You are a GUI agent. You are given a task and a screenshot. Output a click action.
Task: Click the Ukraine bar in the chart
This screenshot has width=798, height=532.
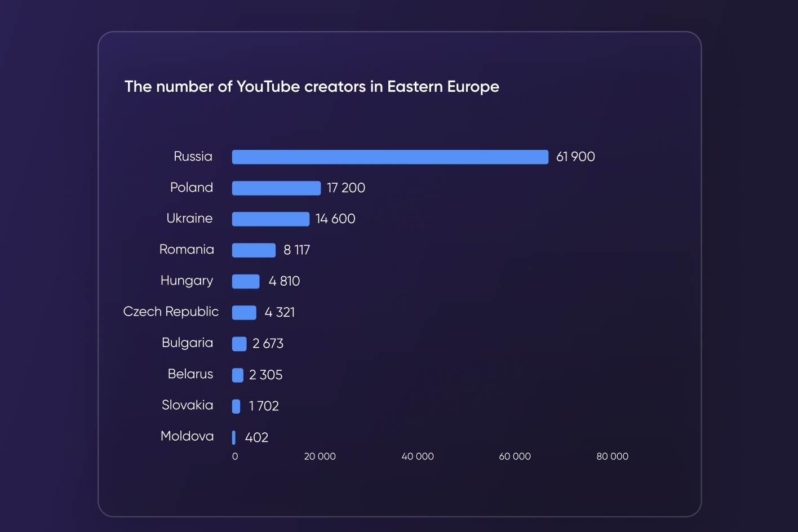click(271, 219)
